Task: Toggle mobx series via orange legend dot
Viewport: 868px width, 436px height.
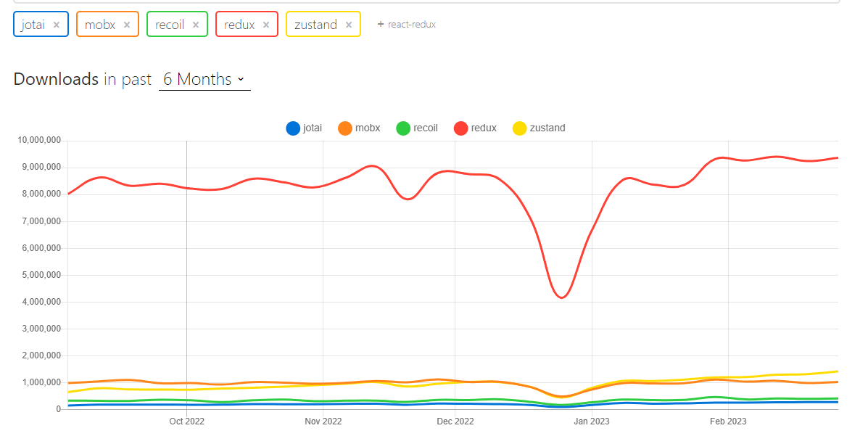Action: coord(345,128)
